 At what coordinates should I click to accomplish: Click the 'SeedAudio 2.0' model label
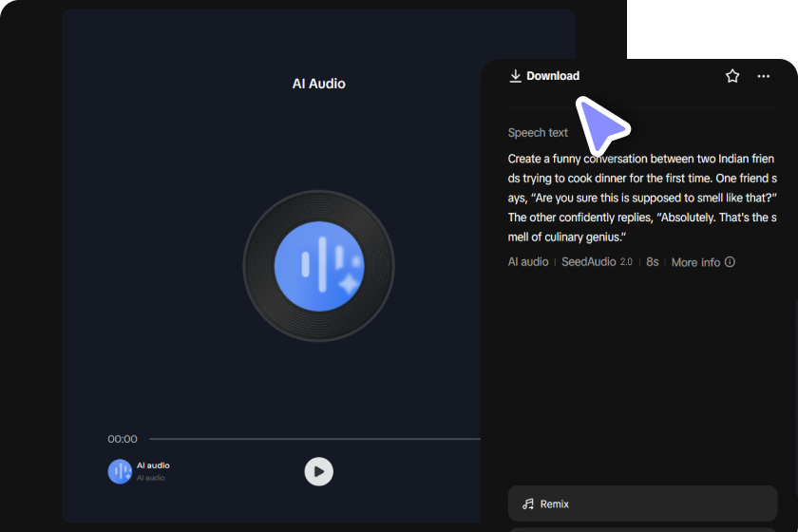tap(597, 261)
